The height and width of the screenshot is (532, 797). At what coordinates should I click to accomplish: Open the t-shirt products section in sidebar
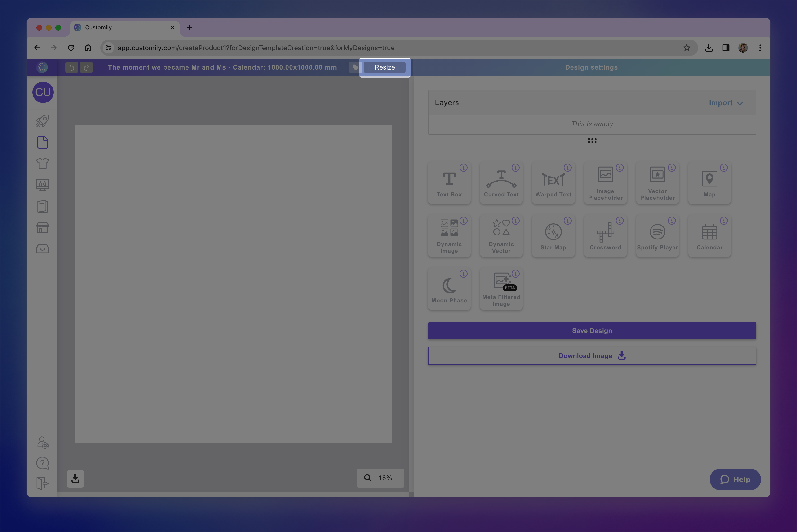point(42,163)
